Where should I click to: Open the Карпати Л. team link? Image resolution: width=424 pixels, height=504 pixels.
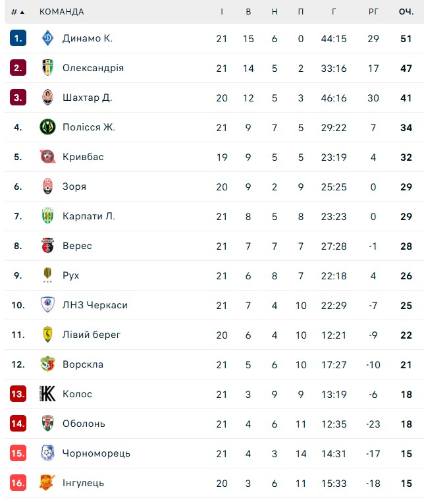pos(89,216)
